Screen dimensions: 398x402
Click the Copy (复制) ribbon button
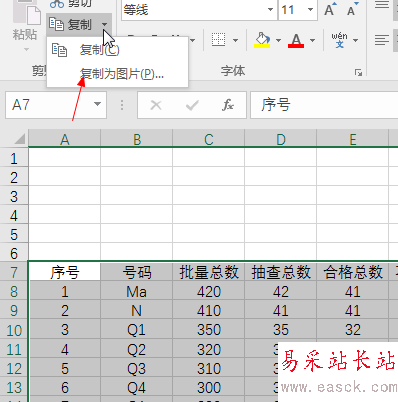(x=71, y=25)
